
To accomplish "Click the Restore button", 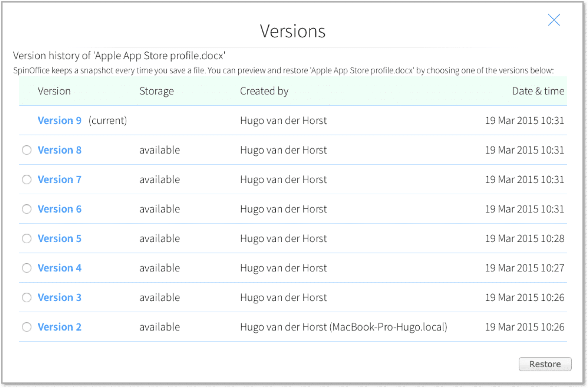I will click(545, 364).
